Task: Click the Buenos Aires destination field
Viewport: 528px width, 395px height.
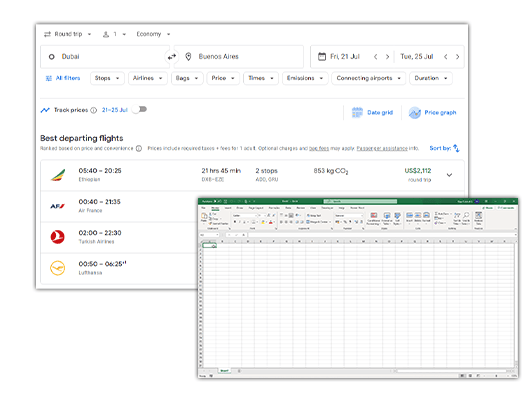Action: coord(239,57)
